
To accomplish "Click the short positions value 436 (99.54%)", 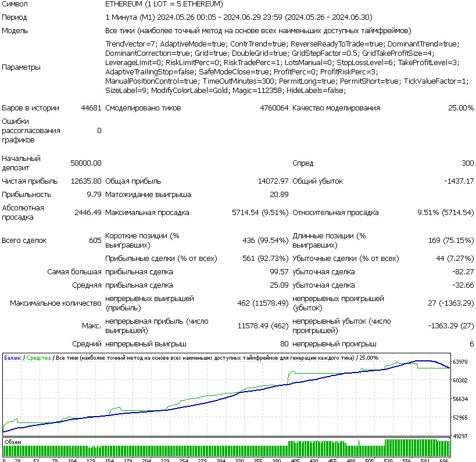I will pyautogui.click(x=265, y=240).
